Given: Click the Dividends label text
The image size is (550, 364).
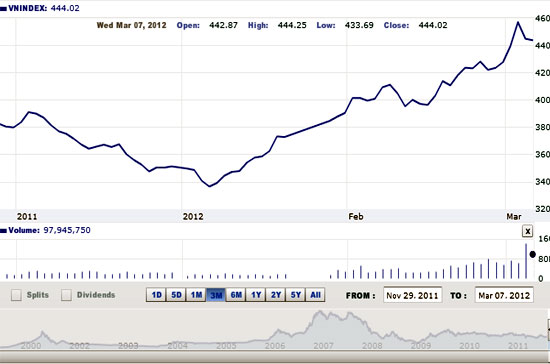Looking at the screenshot, I should click(x=96, y=295).
